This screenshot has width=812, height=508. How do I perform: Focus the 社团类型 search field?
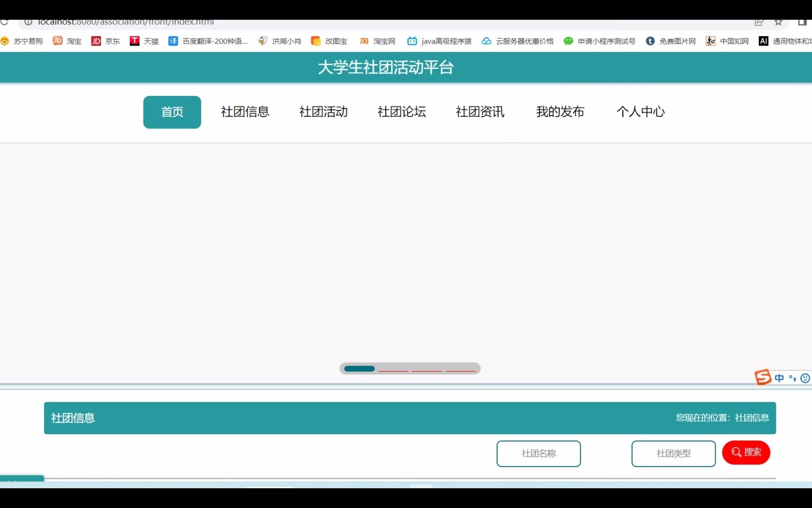pyautogui.click(x=673, y=453)
